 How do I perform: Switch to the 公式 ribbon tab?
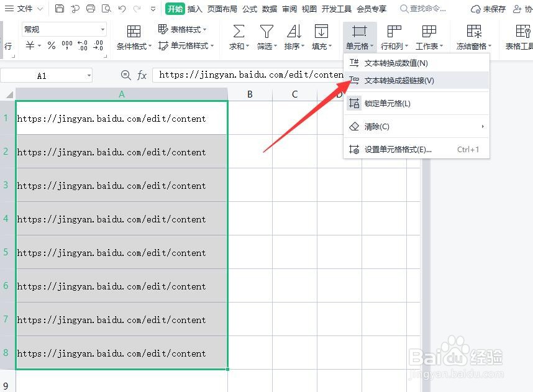coord(250,9)
